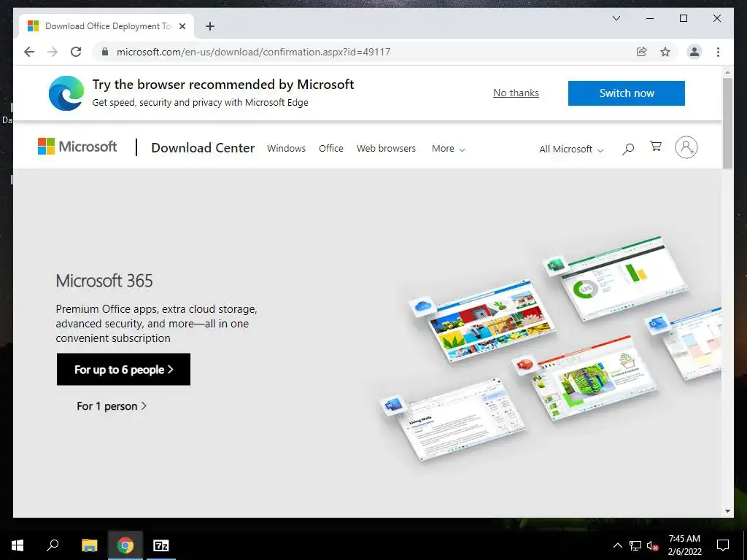Share this page icon in address bar
Screen dimensions: 747x560
(642, 52)
